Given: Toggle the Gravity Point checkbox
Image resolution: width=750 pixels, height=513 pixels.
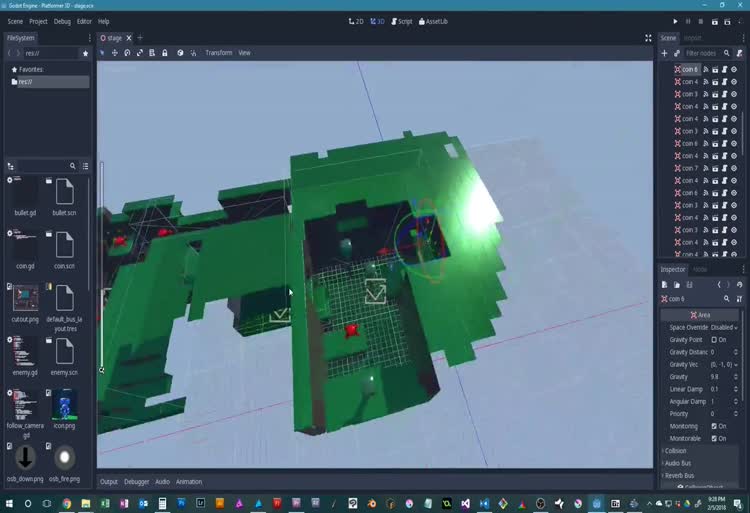Looking at the screenshot, I should pyautogui.click(x=715, y=340).
